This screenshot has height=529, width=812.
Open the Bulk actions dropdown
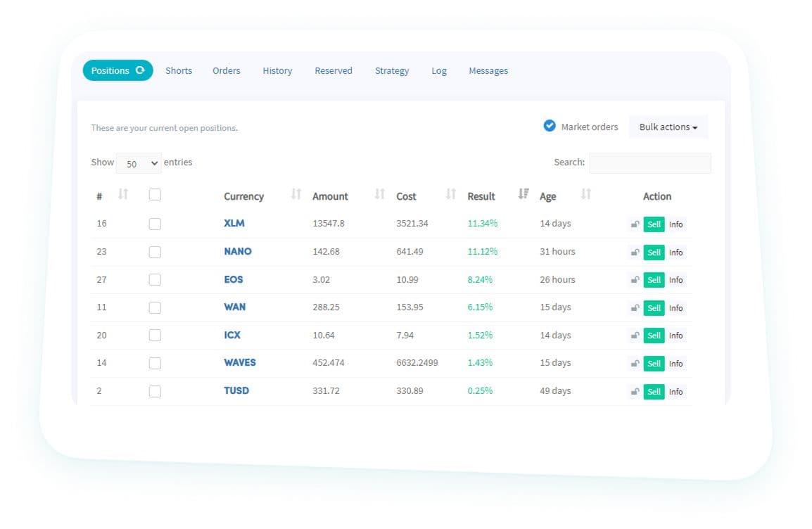(667, 127)
